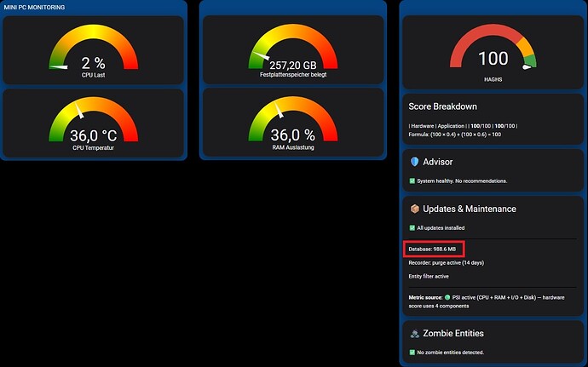Click Recorder: purge active (14 days)
The width and height of the screenshot is (588, 367).
click(x=447, y=263)
